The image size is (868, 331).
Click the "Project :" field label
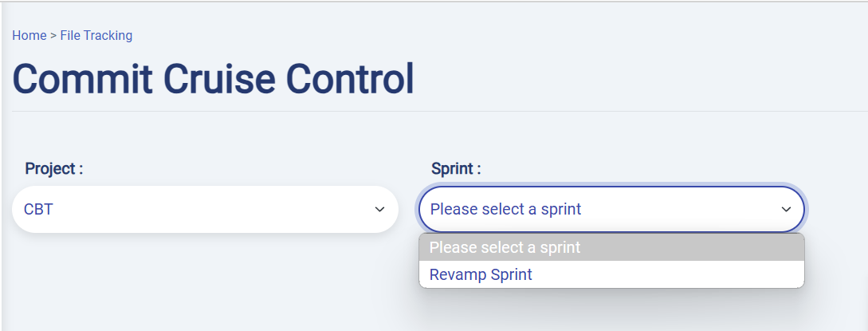[54, 168]
